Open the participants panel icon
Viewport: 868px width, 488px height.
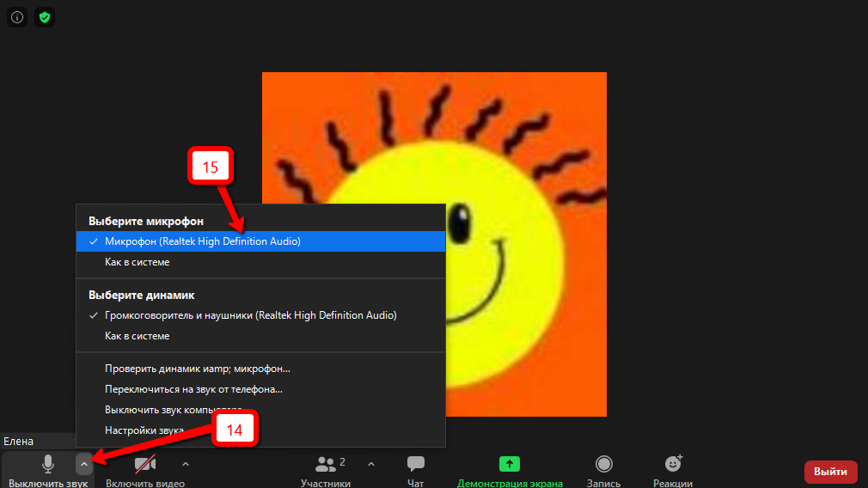pyautogui.click(x=326, y=465)
